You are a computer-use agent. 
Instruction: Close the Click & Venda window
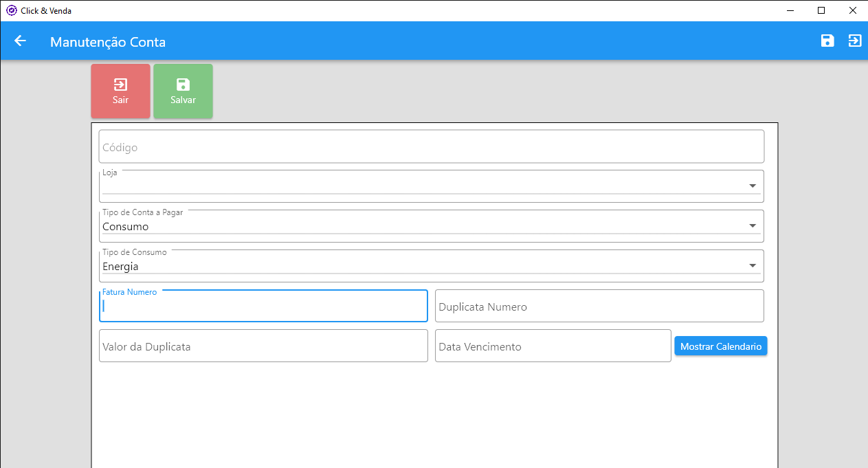[852, 10]
